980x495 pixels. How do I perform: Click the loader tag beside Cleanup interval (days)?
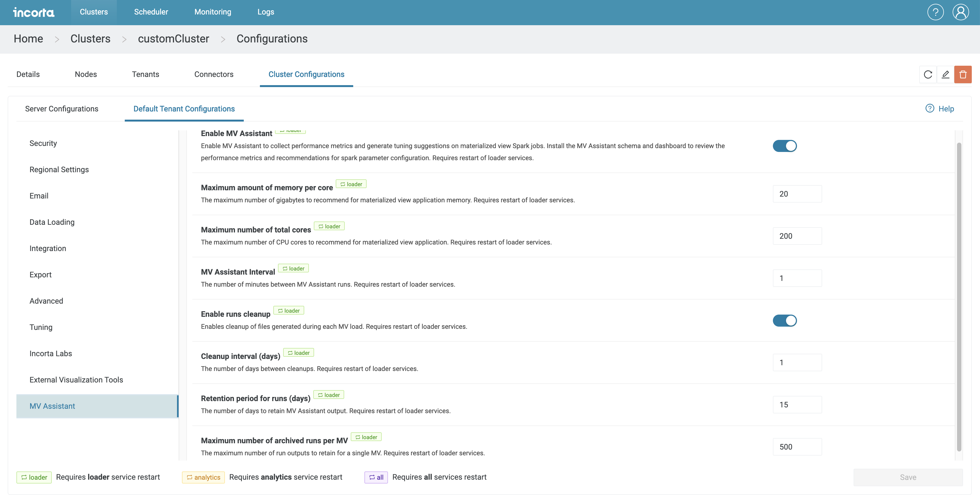pos(299,353)
